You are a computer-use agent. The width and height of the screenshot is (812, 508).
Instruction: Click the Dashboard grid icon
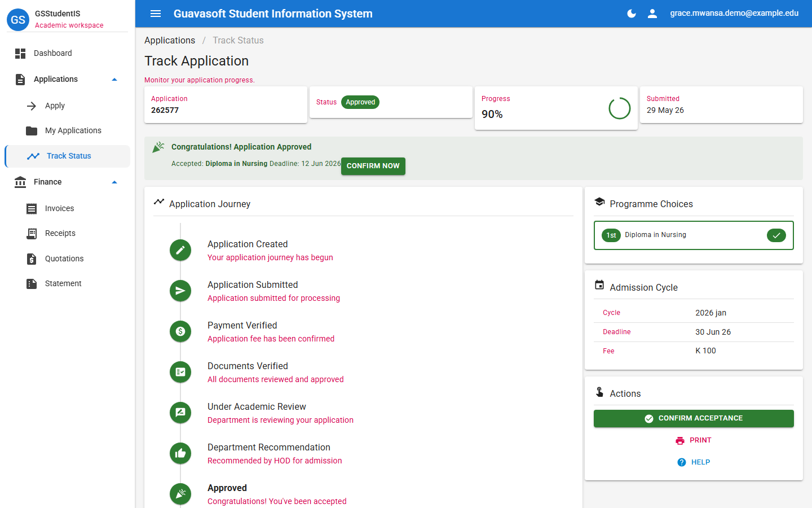point(20,53)
